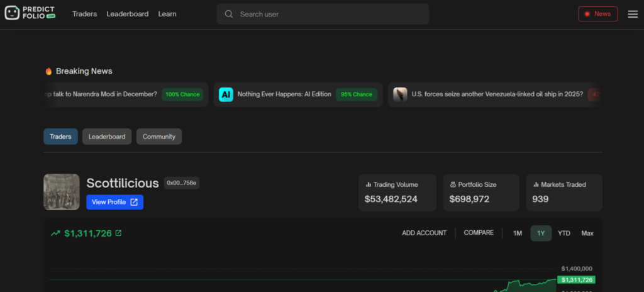
Task: Select the 1M time range
Action: pyautogui.click(x=517, y=233)
